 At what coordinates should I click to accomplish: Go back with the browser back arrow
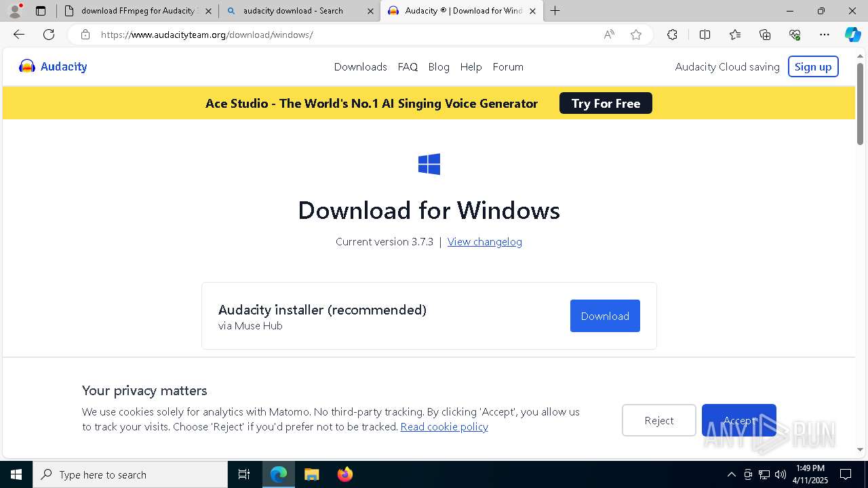[19, 35]
